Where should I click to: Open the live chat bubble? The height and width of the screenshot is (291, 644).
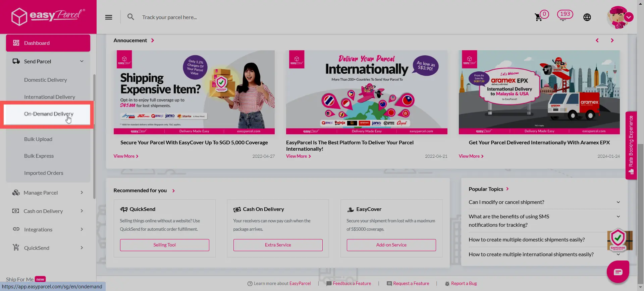618,272
